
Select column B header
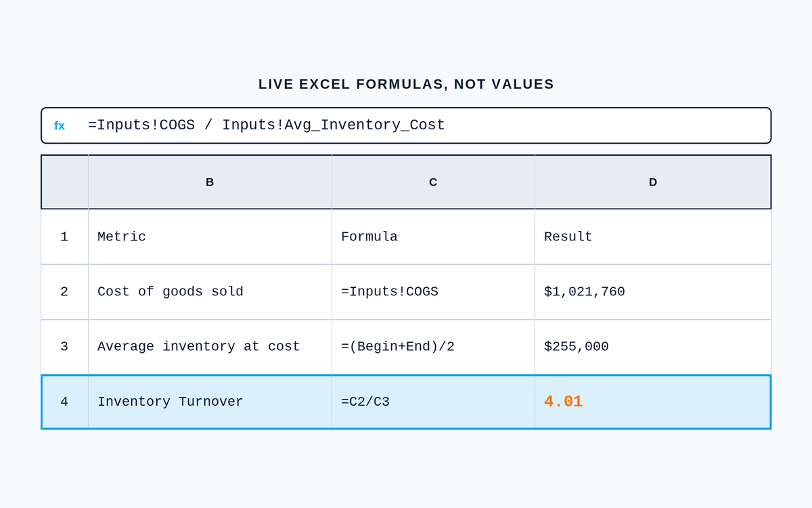[210, 182]
